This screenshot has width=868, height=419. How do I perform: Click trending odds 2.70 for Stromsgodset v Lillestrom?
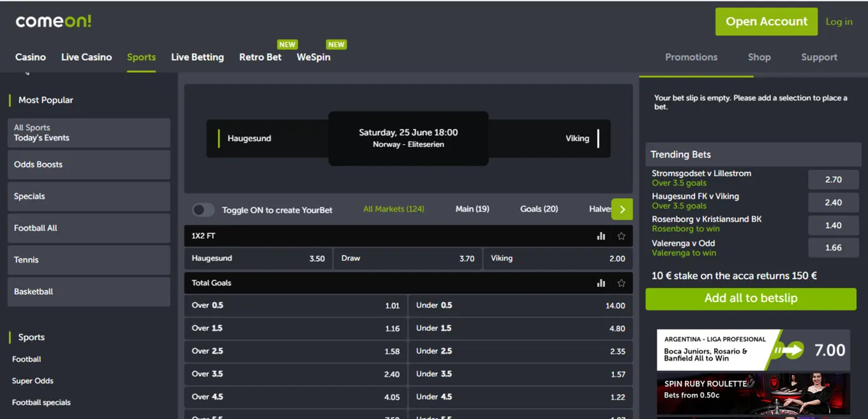click(x=833, y=179)
